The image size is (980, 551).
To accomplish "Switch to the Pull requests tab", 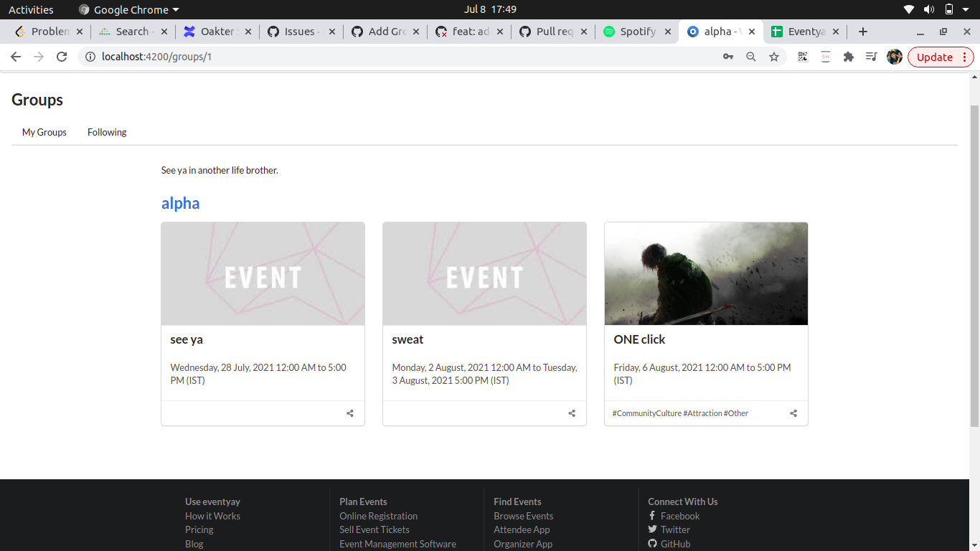I will [554, 32].
